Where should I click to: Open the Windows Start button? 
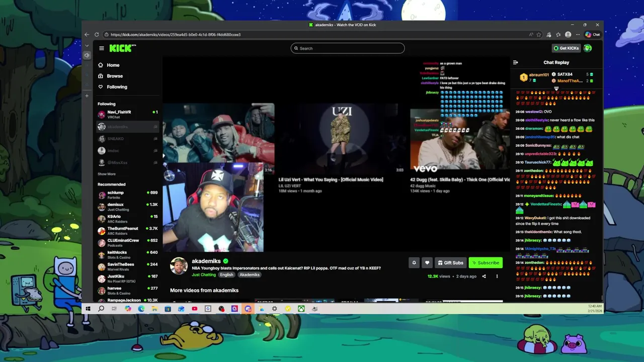[x=88, y=309]
